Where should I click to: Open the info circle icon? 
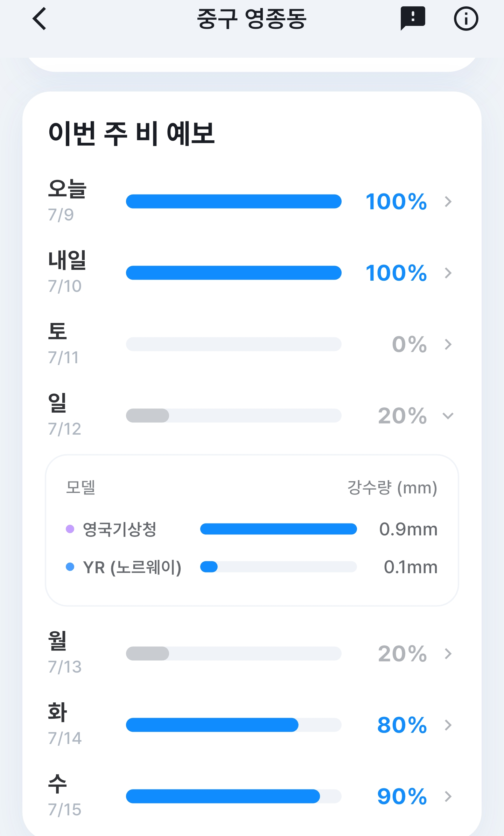(466, 19)
